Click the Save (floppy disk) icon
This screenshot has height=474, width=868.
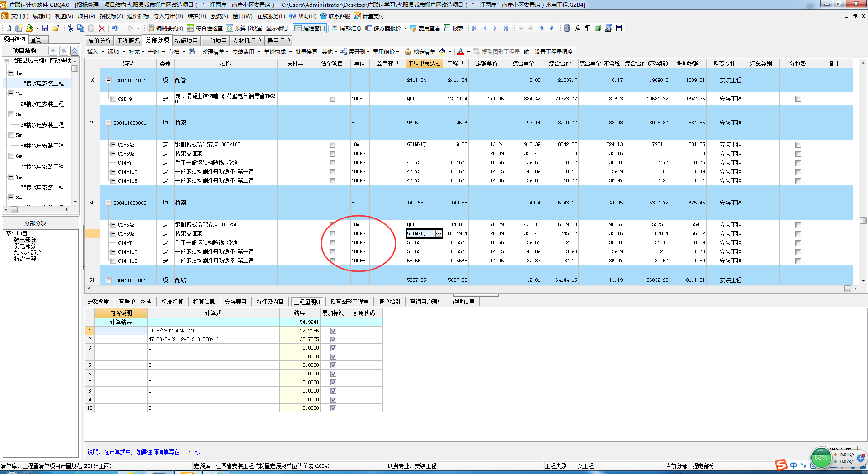45,28
